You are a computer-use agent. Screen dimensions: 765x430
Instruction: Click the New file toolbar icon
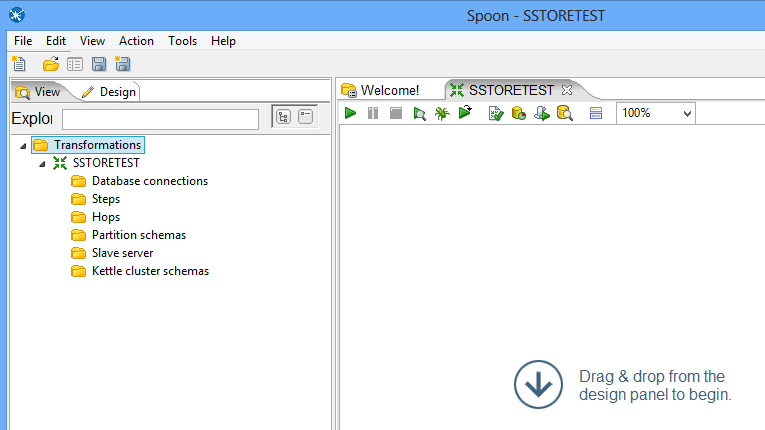[x=19, y=64]
